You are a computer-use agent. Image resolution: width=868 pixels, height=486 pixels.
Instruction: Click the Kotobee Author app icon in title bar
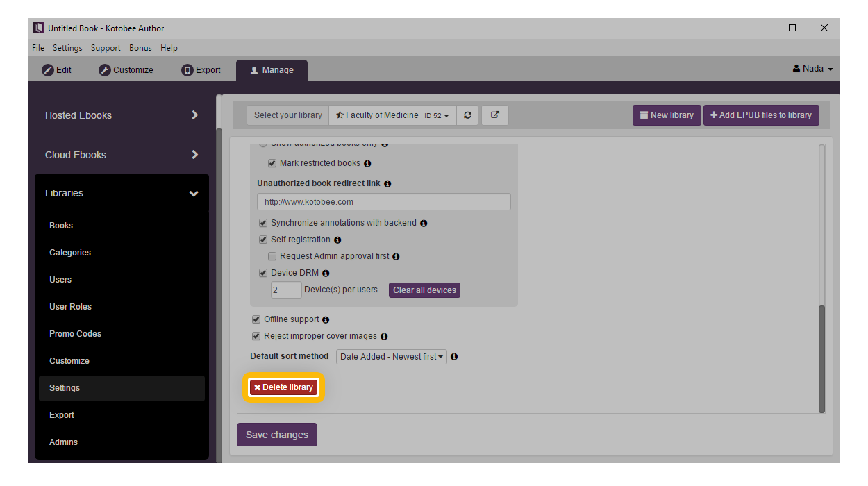39,28
